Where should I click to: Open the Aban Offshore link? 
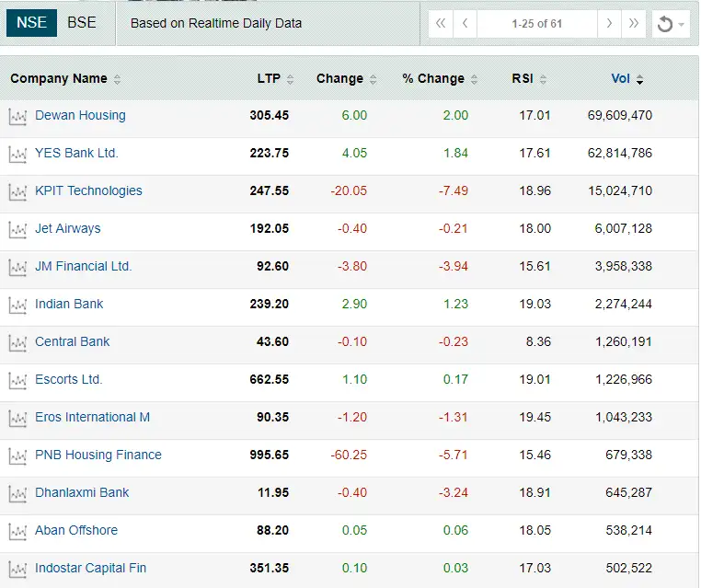tap(76, 530)
